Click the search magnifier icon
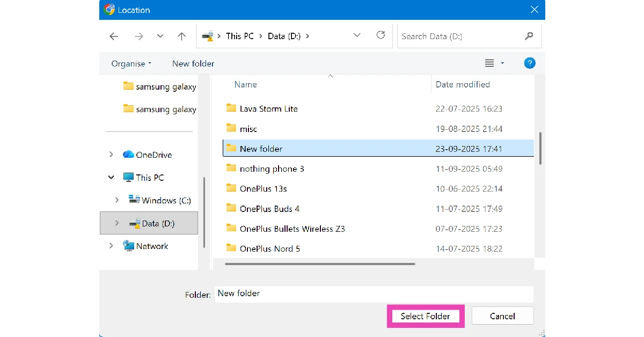The height and width of the screenshot is (337, 644). tap(529, 36)
